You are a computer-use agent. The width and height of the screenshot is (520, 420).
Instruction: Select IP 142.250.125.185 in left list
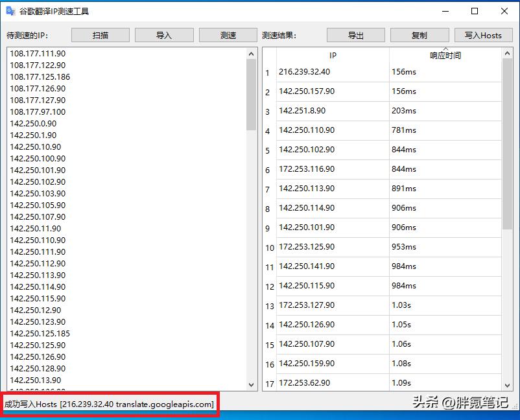pos(40,334)
